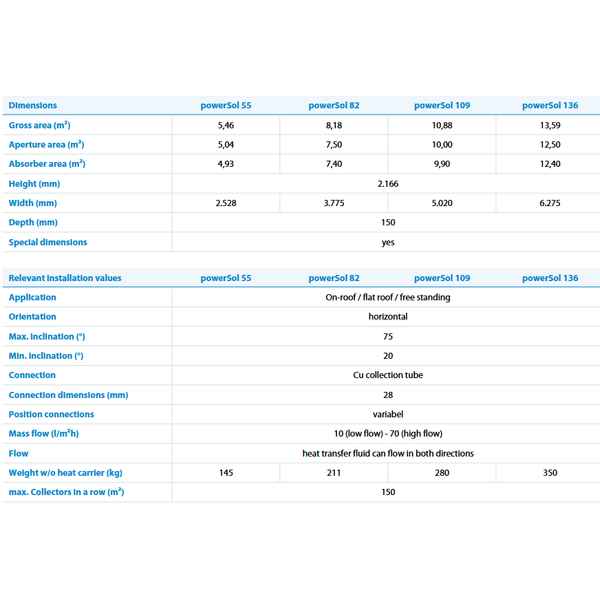Select aperture area value 7,50
600x600 pixels.
tap(334, 145)
